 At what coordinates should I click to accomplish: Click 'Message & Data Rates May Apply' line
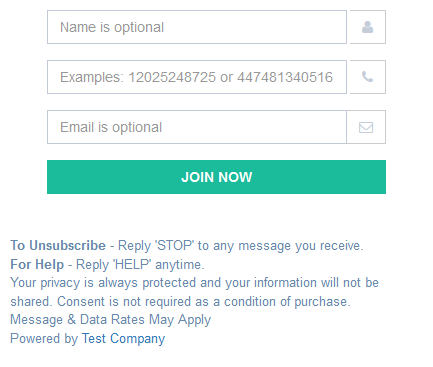(111, 320)
